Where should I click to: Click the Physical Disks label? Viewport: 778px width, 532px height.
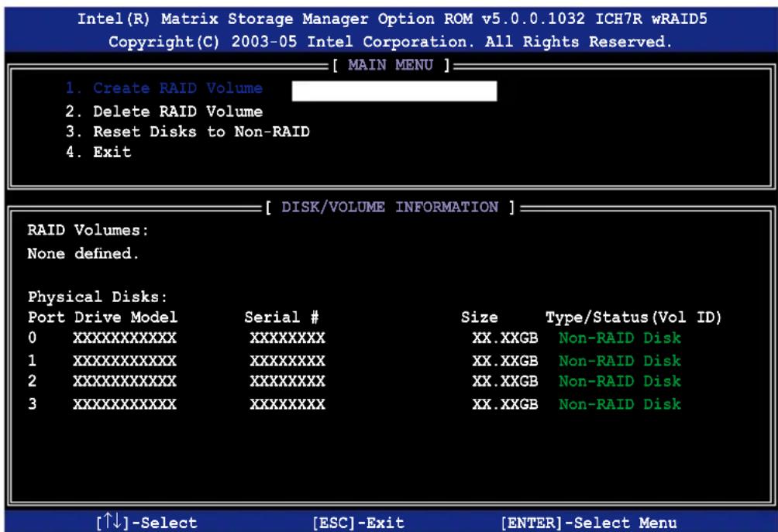tap(98, 297)
